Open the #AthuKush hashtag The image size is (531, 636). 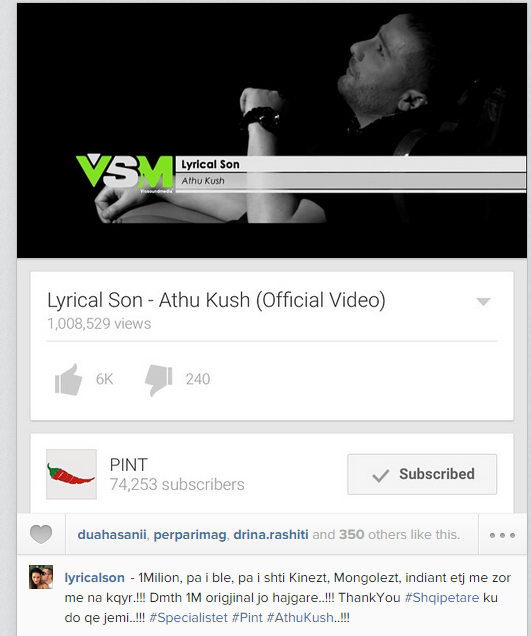(300, 617)
